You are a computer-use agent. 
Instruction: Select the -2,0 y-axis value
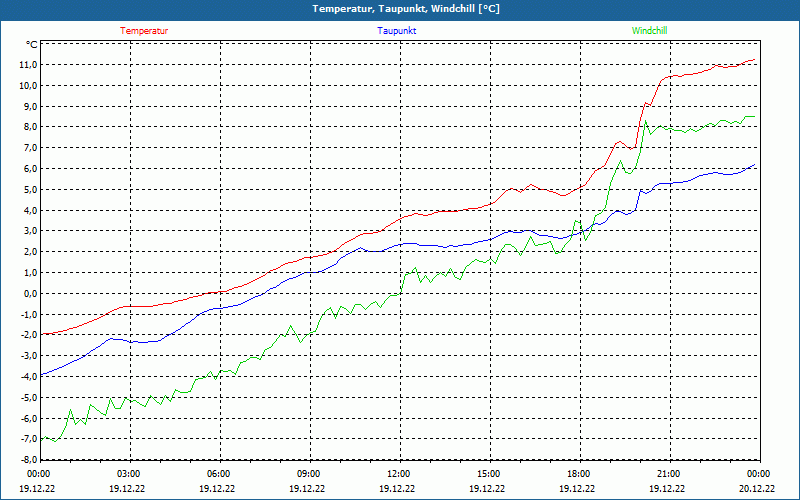point(28,335)
